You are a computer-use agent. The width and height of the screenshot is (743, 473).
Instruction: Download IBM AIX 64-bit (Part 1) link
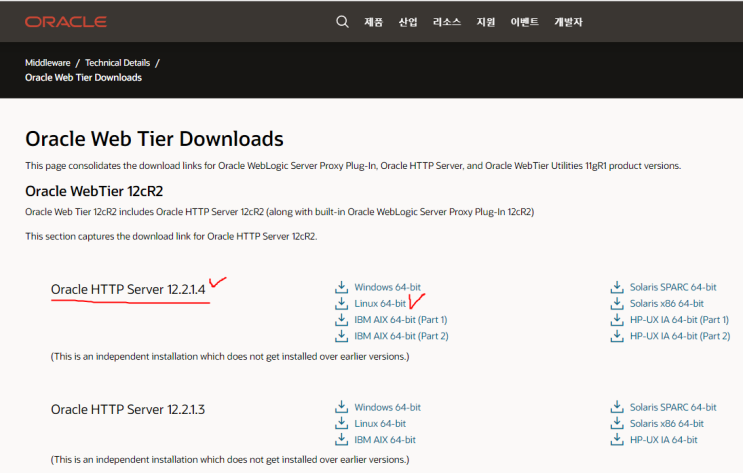(x=401, y=320)
